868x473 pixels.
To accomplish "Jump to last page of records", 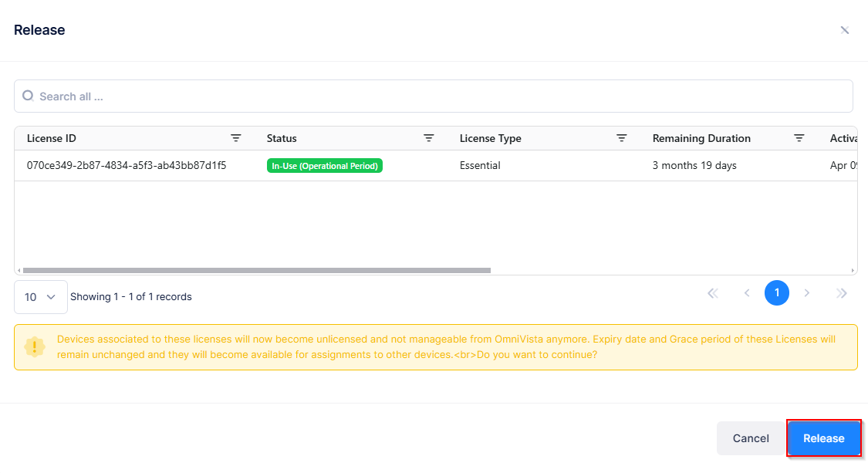I will tap(842, 293).
